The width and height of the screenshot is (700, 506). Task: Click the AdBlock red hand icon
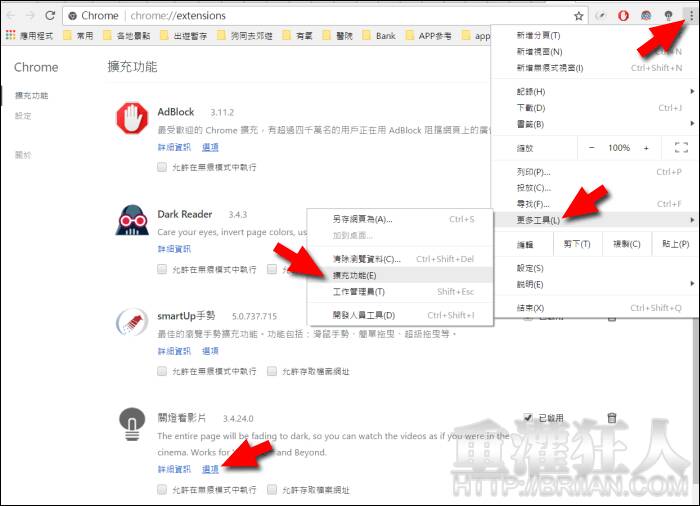pos(132,118)
